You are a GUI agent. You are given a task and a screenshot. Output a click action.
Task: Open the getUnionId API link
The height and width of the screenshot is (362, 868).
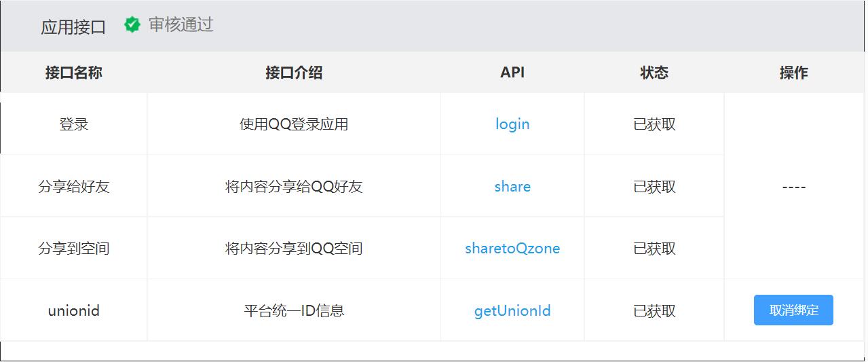pyautogui.click(x=512, y=311)
